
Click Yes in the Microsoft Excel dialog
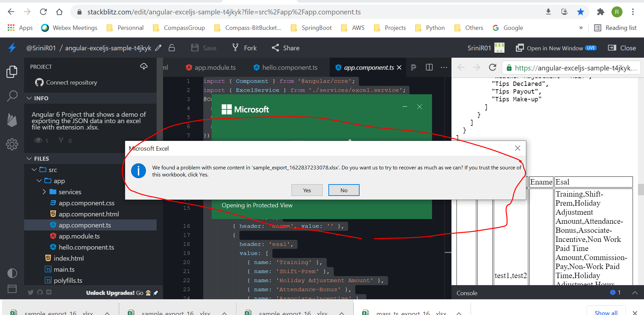307,190
